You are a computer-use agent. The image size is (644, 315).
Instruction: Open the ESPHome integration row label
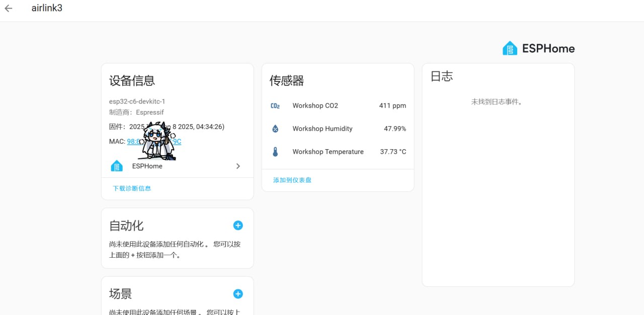147,166
